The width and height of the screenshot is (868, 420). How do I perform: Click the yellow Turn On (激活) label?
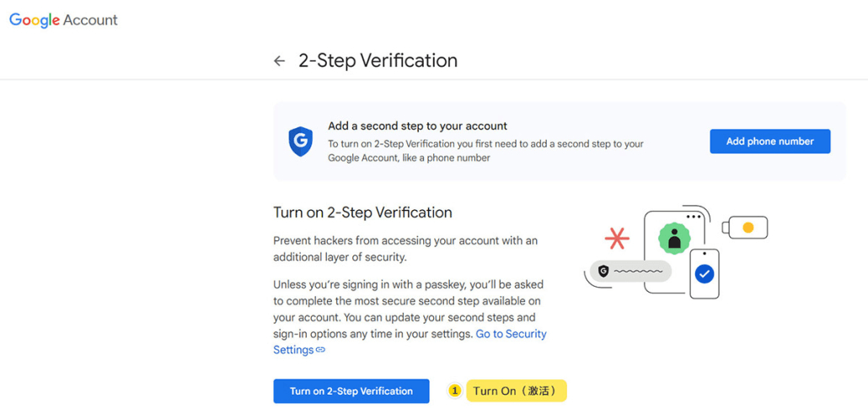517,391
